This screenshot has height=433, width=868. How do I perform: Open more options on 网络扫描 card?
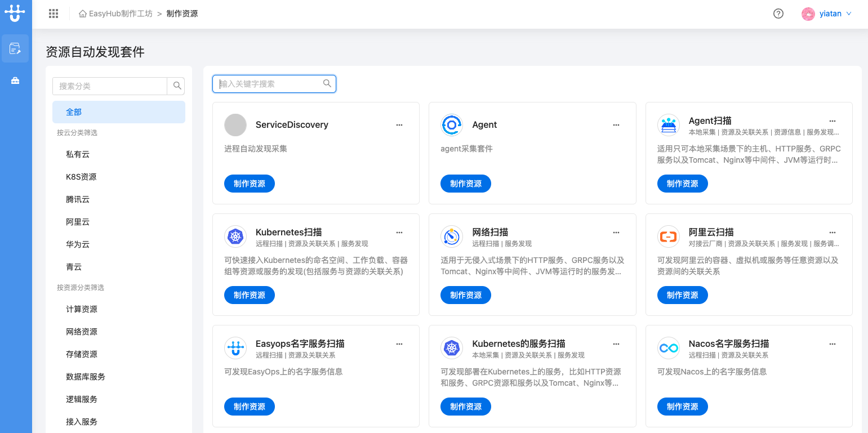[616, 233]
